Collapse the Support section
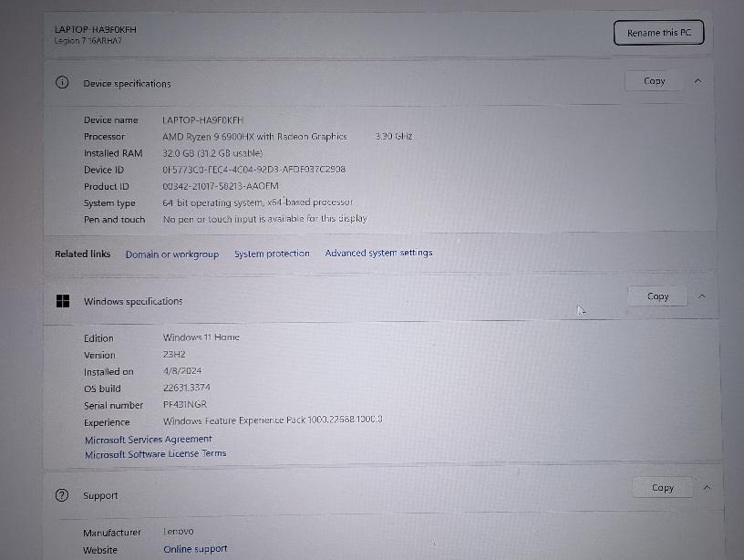The width and height of the screenshot is (744, 560). tap(707, 487)
